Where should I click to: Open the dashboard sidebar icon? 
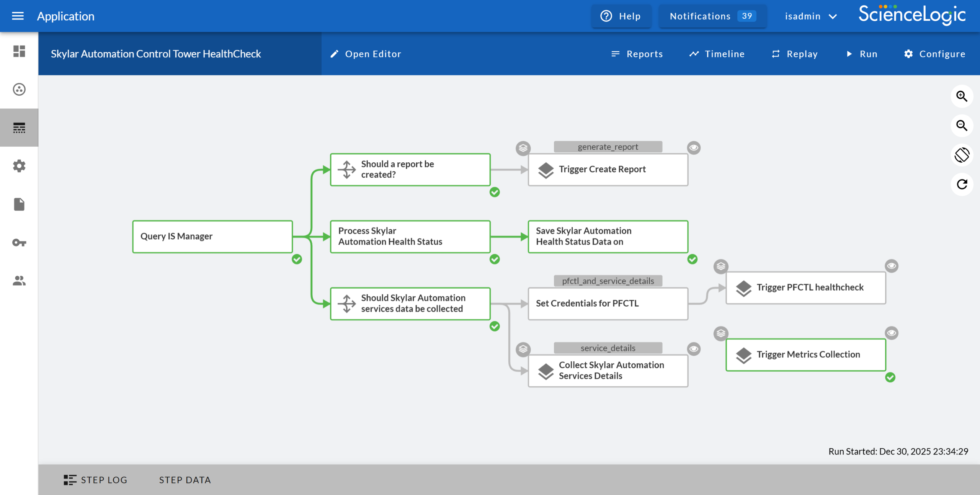click(19, 51)
